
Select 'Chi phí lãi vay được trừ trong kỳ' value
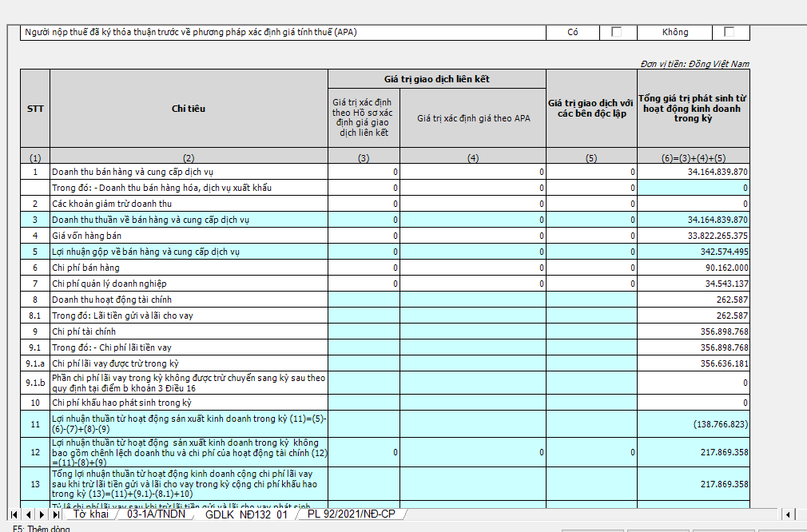click(x=693, y=363)
